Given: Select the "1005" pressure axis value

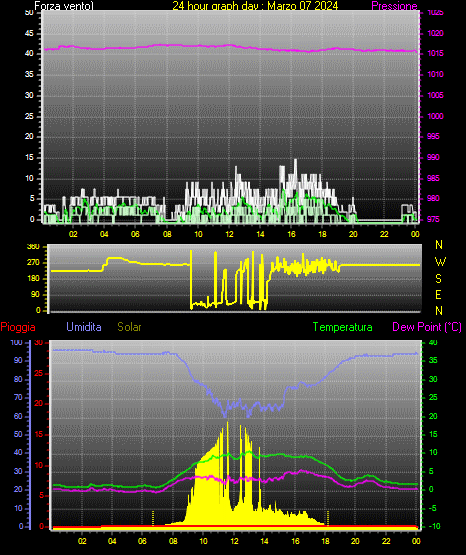Looking at the screenshot, I should (435, 95).
